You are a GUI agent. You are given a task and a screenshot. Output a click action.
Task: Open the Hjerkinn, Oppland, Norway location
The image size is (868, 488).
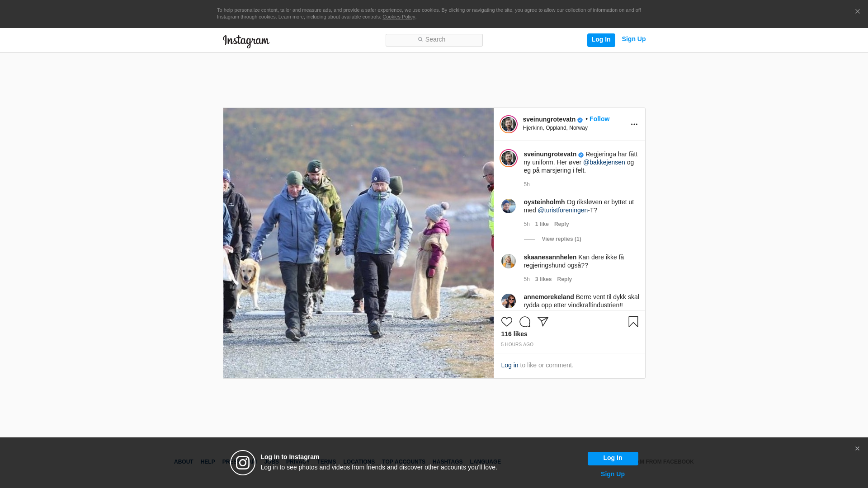[x=555, y=128]
